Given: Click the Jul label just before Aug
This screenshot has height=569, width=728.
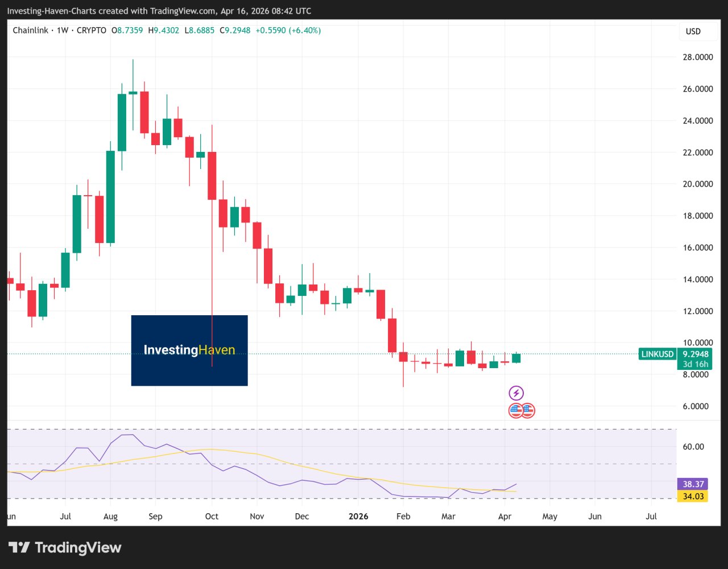Looking at the screenshot, I should 65,517.
